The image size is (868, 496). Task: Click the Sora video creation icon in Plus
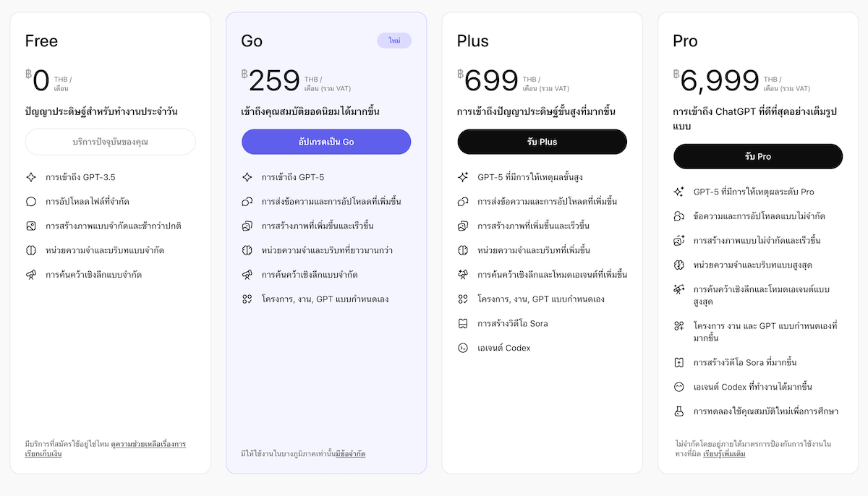point(463,323)
